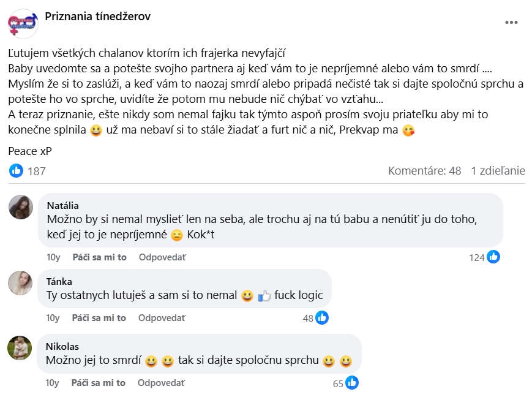This screenshot has height=397, width=532.
Task: Click Tánka's profile picture
Action: (20, 282)
